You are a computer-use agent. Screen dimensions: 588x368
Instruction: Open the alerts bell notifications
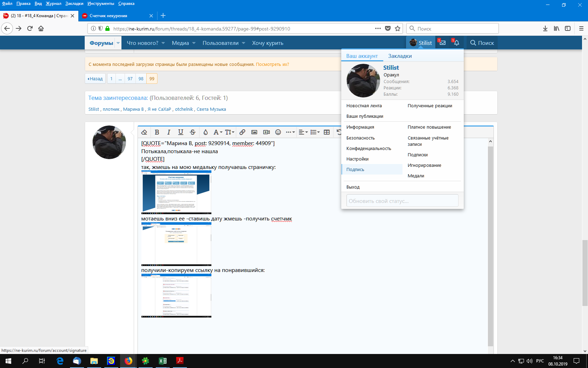tap(456, 43)
